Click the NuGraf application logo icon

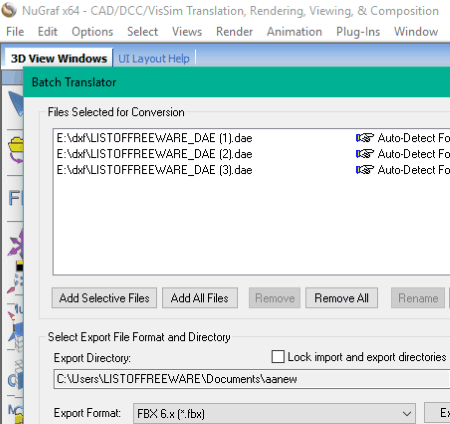tap(9, 10)
